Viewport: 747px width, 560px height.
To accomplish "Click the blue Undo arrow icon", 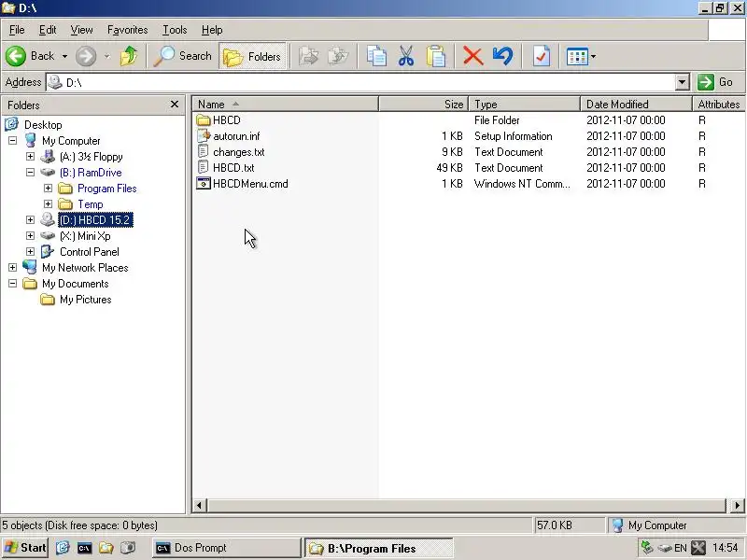I will [x=502, y=56].
